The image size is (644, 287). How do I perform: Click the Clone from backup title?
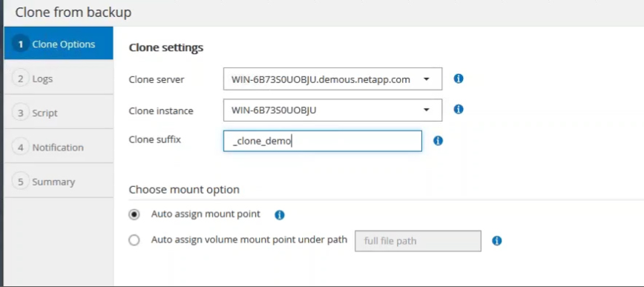point(73,12)
